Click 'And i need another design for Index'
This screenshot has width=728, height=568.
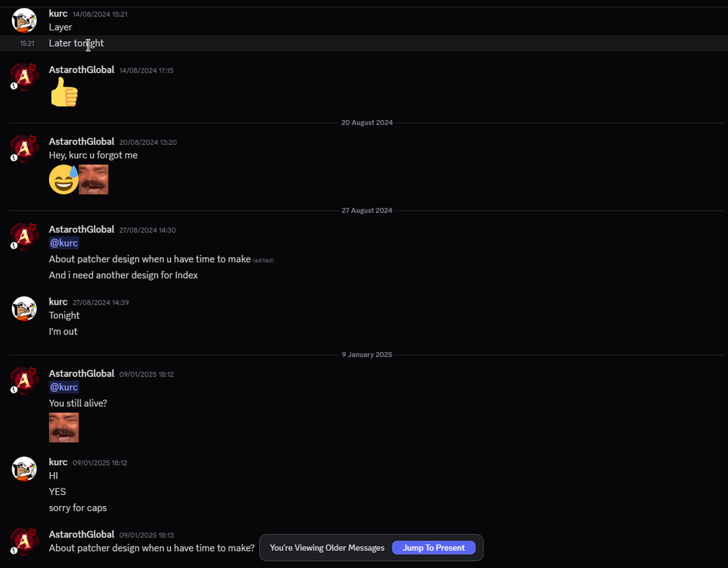point(123,275)
